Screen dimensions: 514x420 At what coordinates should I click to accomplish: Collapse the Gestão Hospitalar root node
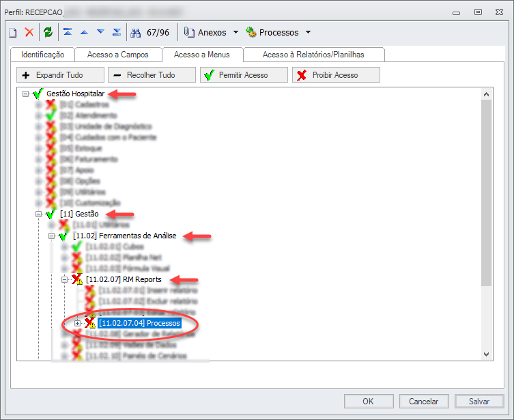click(x=25, y=94)
